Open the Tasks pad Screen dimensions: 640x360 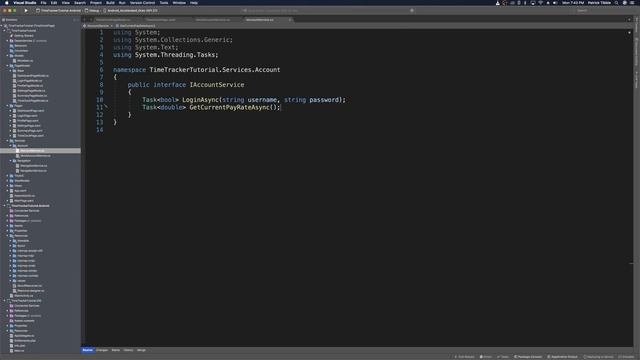503,357
